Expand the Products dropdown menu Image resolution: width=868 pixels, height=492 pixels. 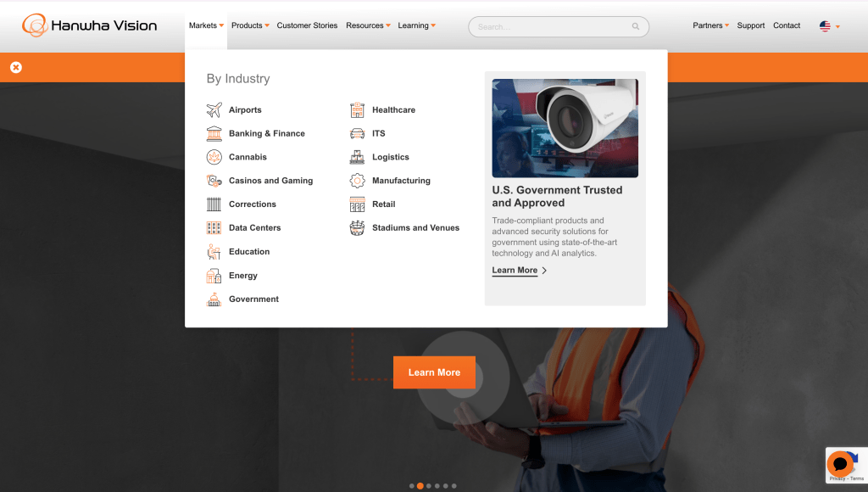(x=250, y=25)
